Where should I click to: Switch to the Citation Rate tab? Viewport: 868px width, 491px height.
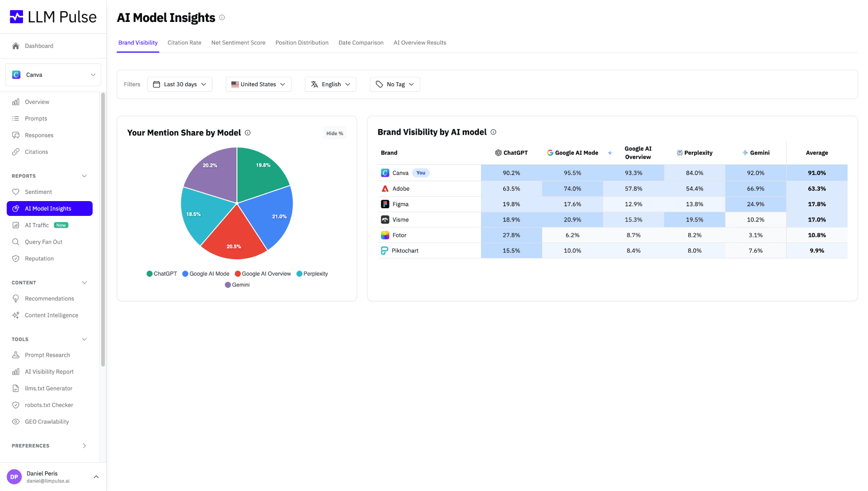click(184, 43)
